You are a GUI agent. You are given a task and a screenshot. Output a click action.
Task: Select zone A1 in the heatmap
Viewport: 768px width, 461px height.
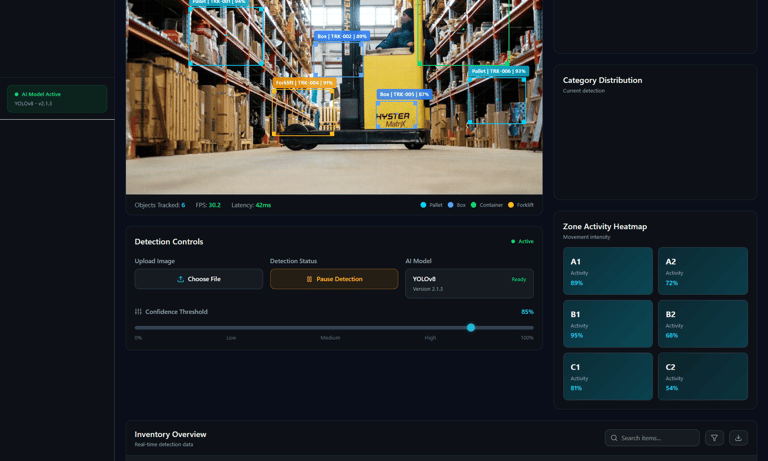[607, 271]
